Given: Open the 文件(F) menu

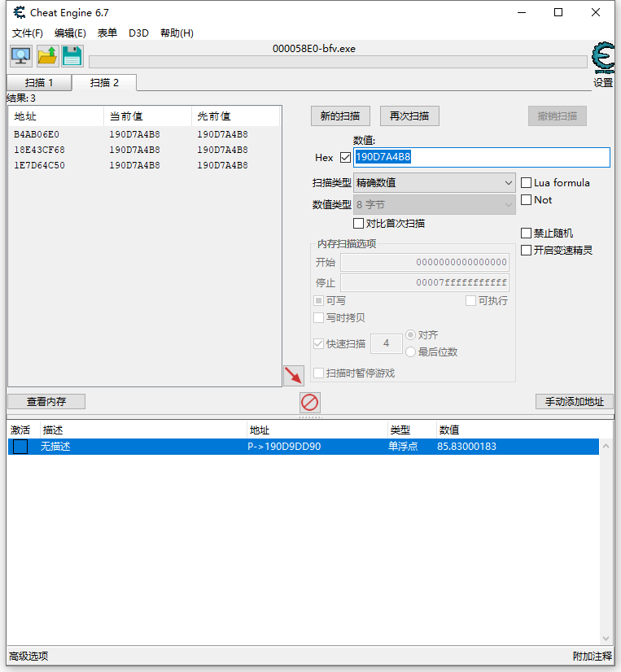Looking at the screenshot, I should [28, 33].
